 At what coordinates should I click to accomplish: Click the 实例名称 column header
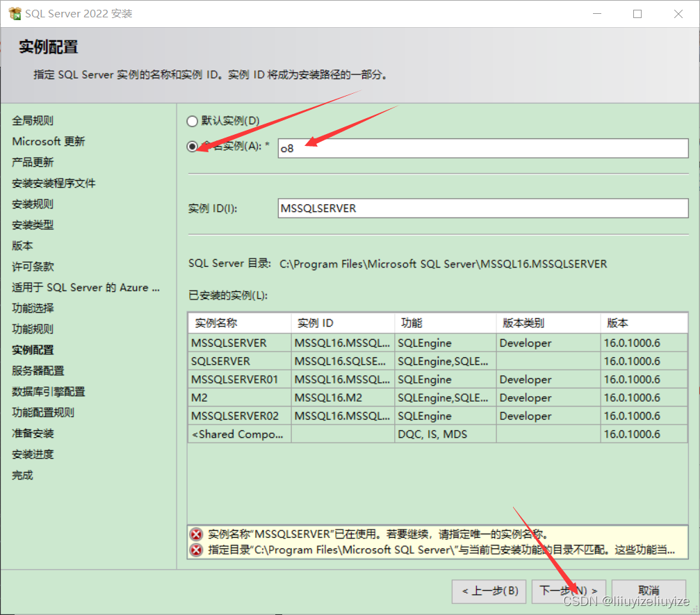pyautogui.click(x=240, y=323)
